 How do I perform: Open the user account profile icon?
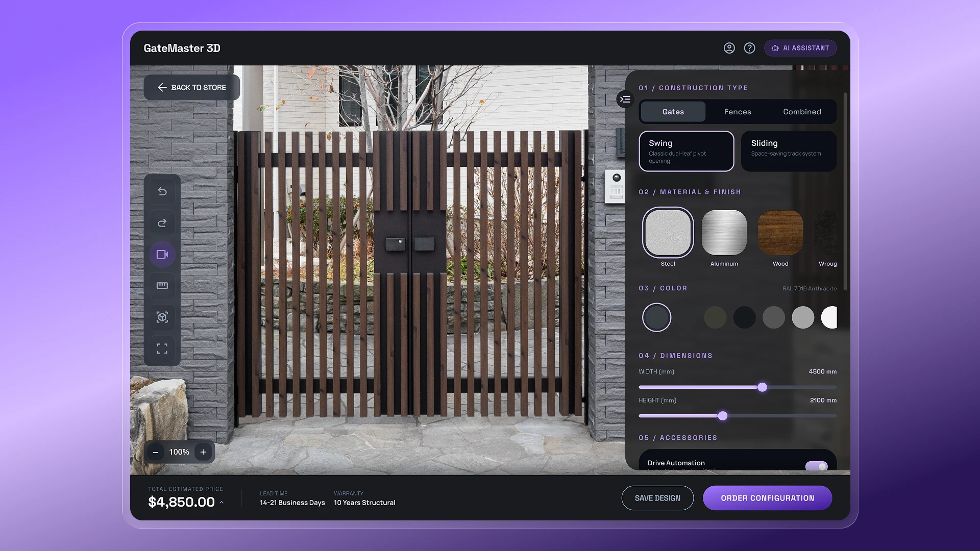tap(729, 48)
